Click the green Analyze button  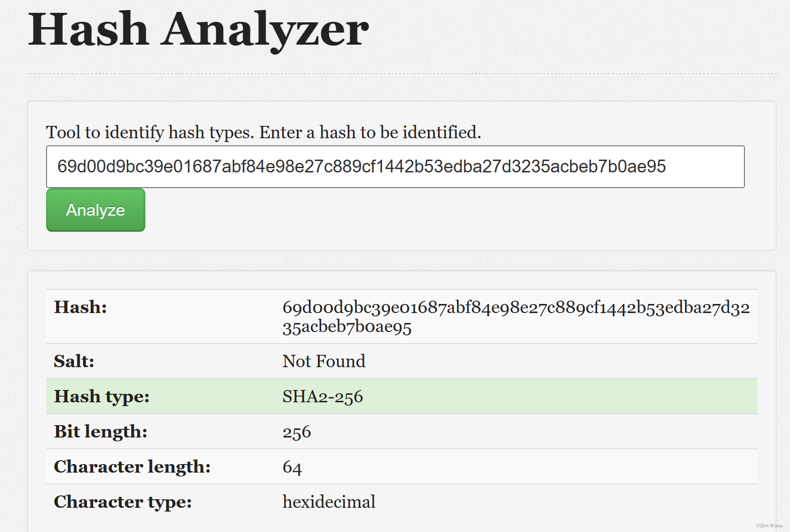[x=95, y=210]
